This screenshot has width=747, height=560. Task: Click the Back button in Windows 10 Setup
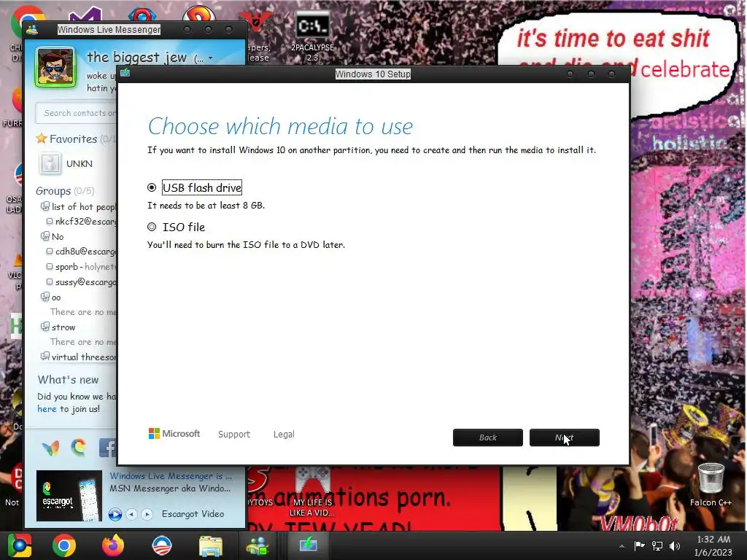tap(488, 437)
